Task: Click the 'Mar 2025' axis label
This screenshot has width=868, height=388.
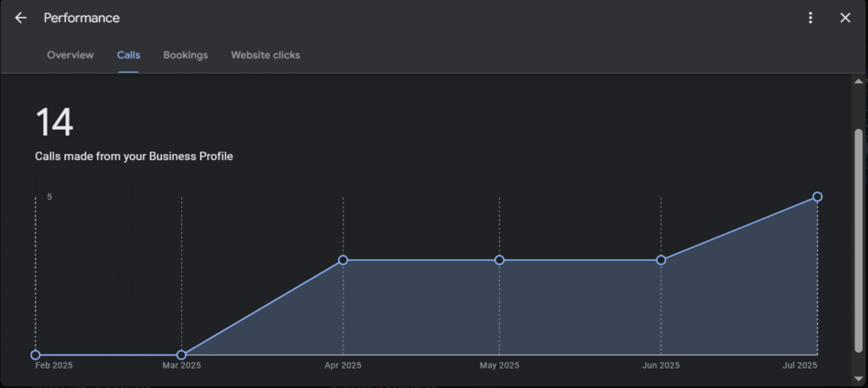Action: pos(181,366)
